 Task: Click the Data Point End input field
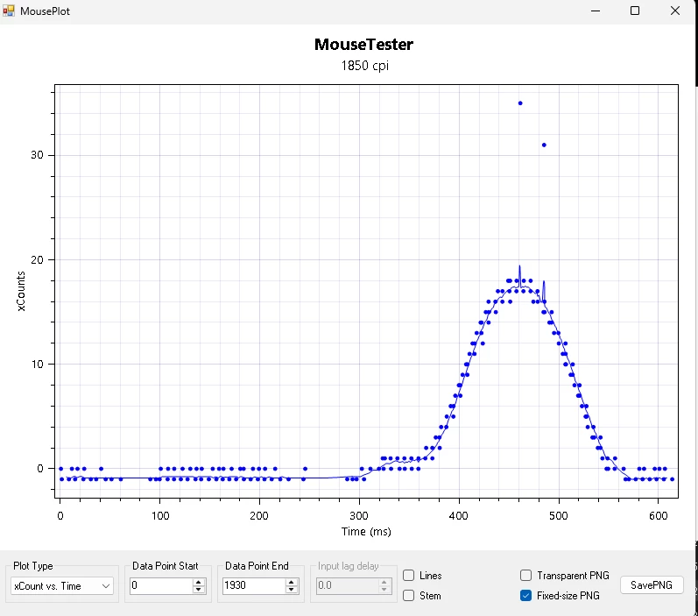[254, 585]
